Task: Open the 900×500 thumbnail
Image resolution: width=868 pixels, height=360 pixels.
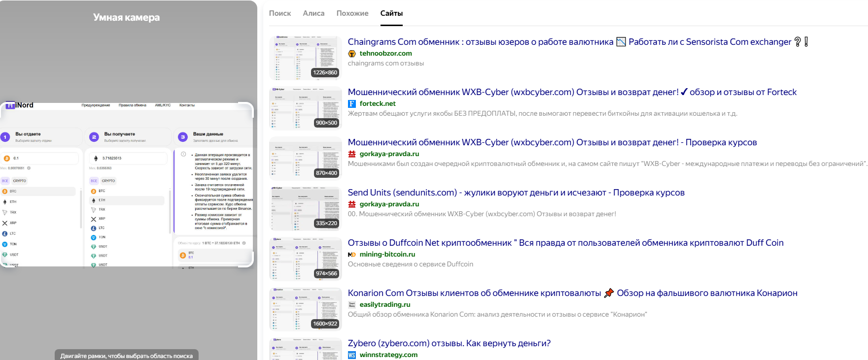Action: 306,108
